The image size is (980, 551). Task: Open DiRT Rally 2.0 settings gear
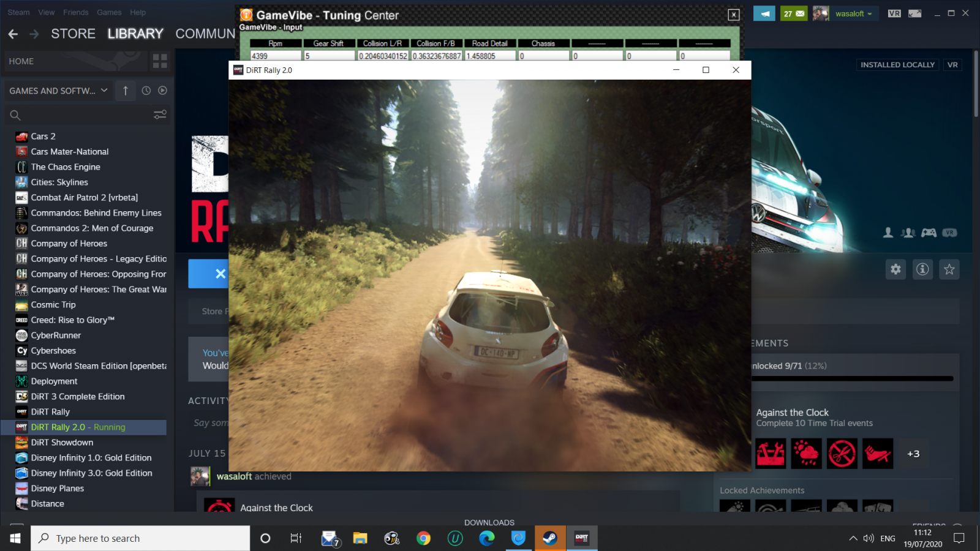pos(895,269)
